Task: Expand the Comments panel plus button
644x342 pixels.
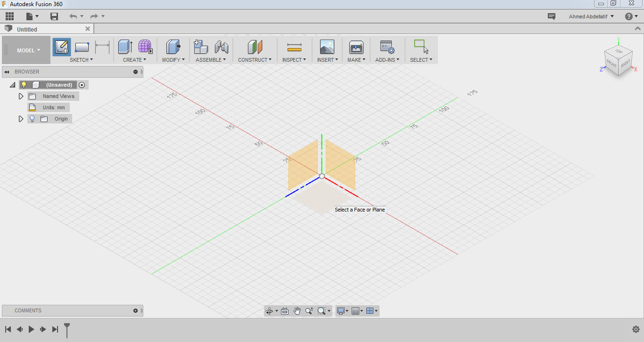Action: click(x=136, y=310)
